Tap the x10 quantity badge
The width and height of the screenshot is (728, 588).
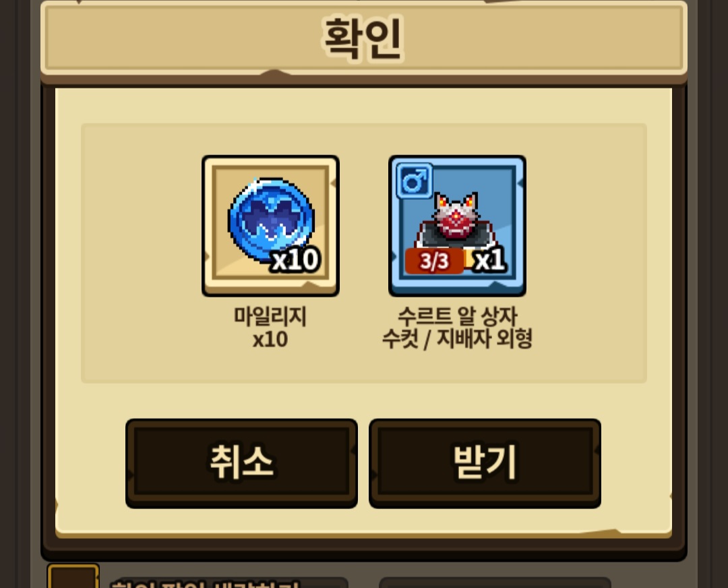pos(296,260)
